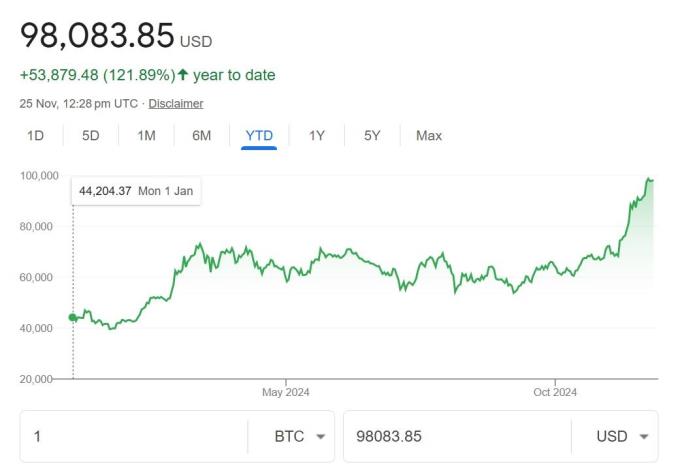This screenshot has width=680, height=471.
Task: Click the Oct 2024 axis label
Action: (554, 392)
